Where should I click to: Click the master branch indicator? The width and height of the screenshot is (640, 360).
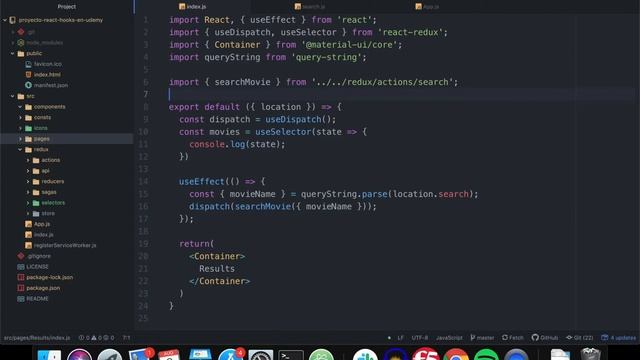point(482,338)
